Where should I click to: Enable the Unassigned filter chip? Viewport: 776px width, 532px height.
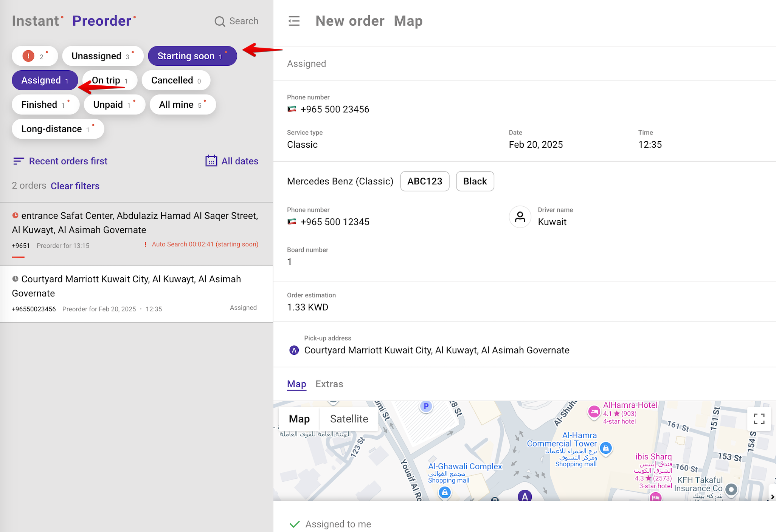click(x=102, y=56)
